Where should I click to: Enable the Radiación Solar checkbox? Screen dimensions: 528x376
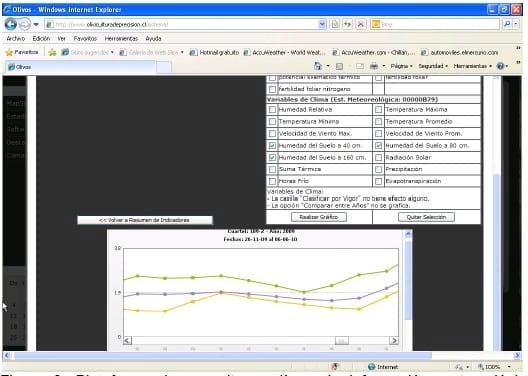378,157
